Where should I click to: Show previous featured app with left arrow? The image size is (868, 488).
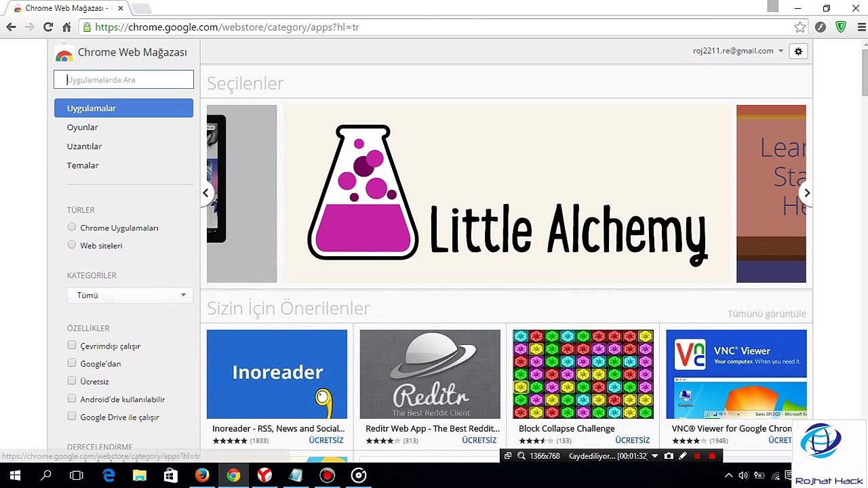click(205, 193)
